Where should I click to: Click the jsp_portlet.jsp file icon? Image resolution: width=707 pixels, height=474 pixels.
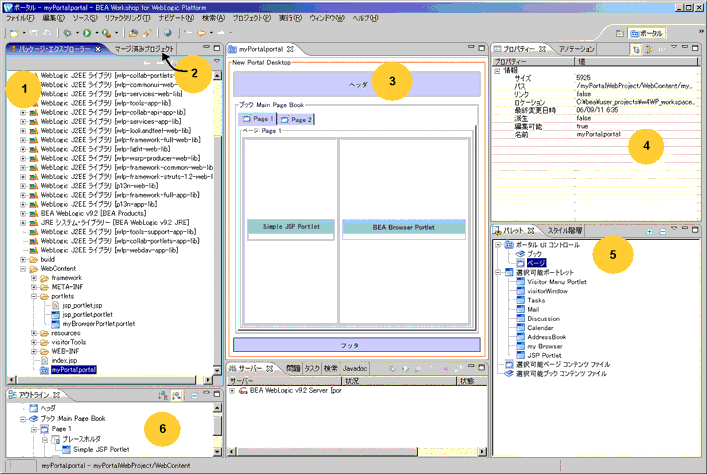(55, 305)
